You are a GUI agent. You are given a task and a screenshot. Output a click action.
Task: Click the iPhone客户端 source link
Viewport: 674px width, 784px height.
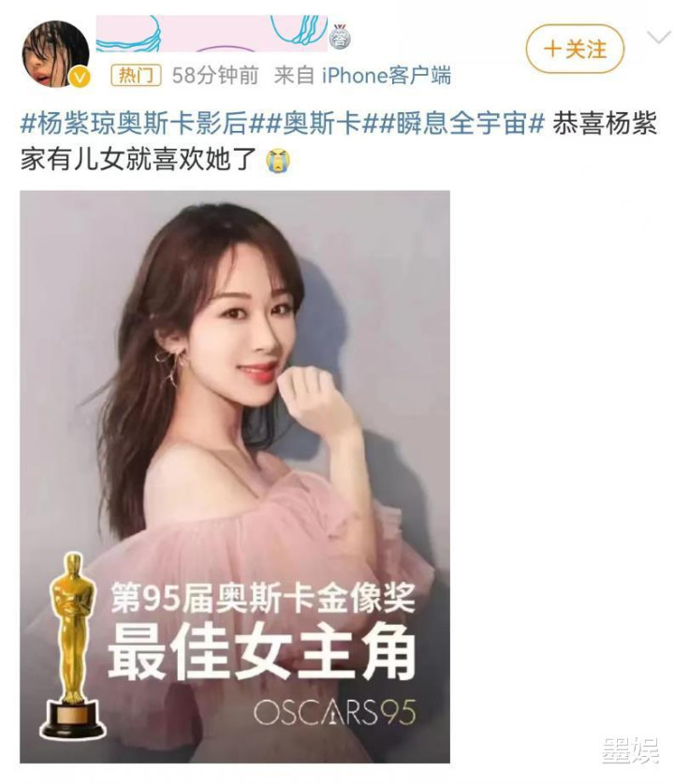[x=387, y=76]
